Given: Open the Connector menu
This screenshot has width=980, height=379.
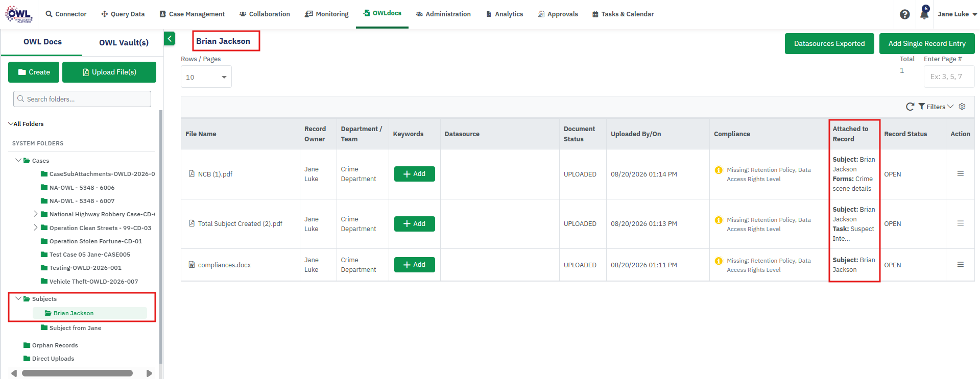Looking at the screenshot, I should 66,14.
